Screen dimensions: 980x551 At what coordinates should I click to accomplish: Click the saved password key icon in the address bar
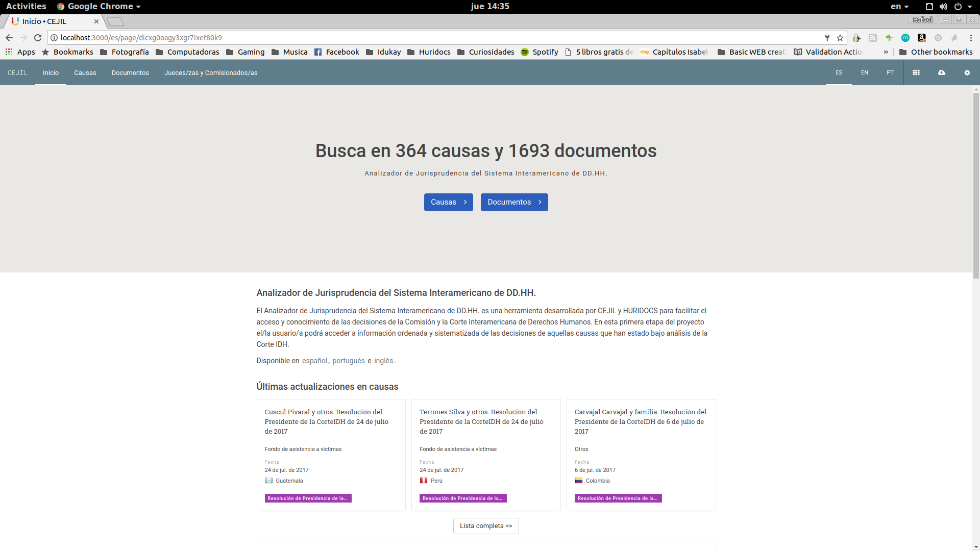pyautogui.click(x=827, y=38)
